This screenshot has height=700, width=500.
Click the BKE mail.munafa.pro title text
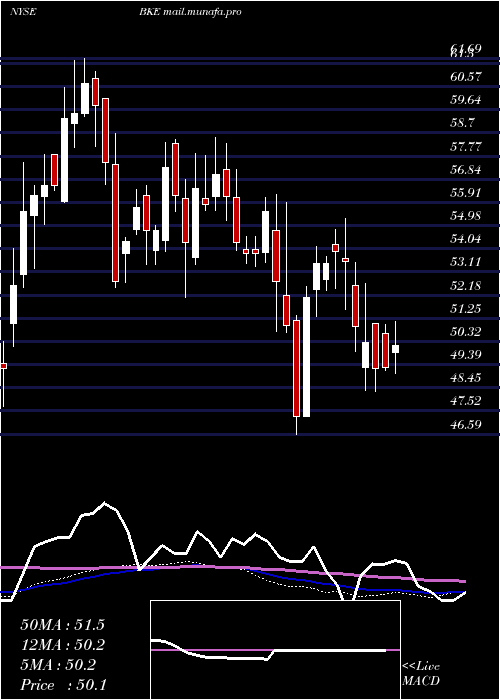click(191, 12)
